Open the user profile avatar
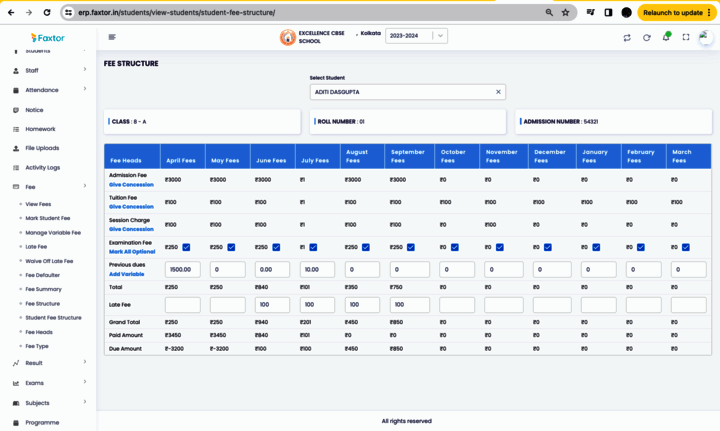Viewport: 720px width, 431px height. click(706, 37)
